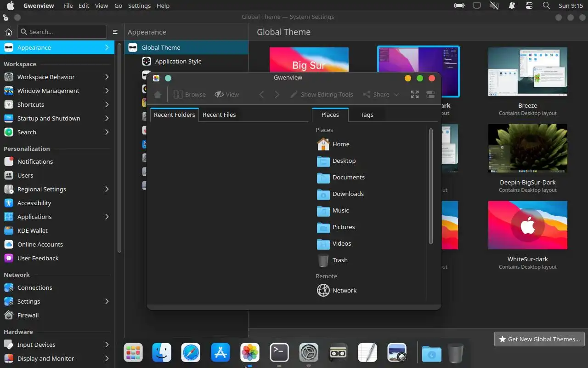Toggle the control center icon in menu bar

pyautogui.click(x=529, y=6)
